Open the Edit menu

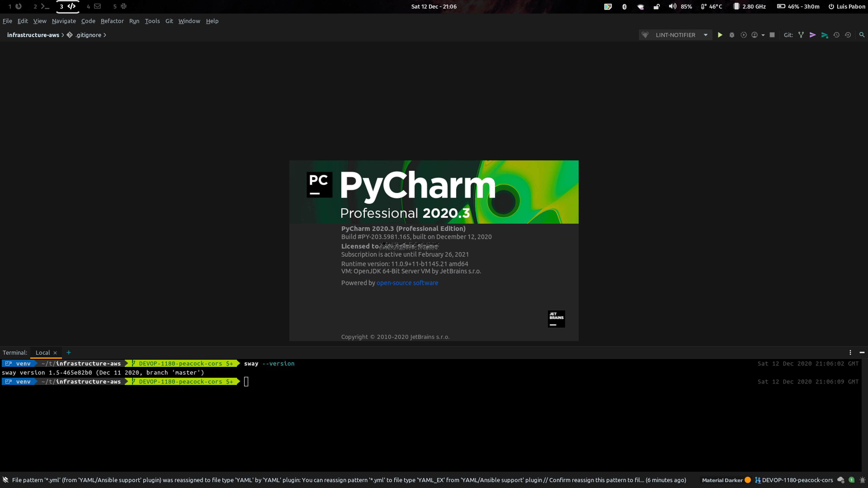click(23, 21)
